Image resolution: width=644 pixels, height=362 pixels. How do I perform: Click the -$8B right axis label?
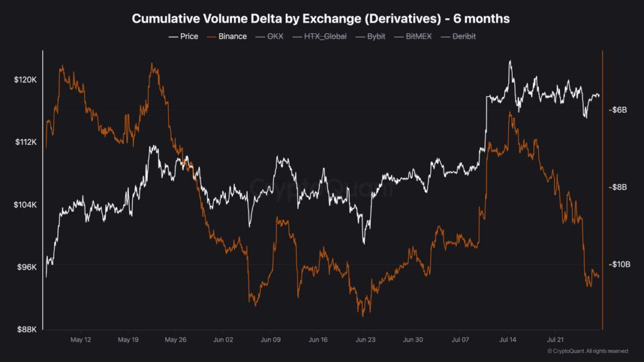(x=619, y=188)
